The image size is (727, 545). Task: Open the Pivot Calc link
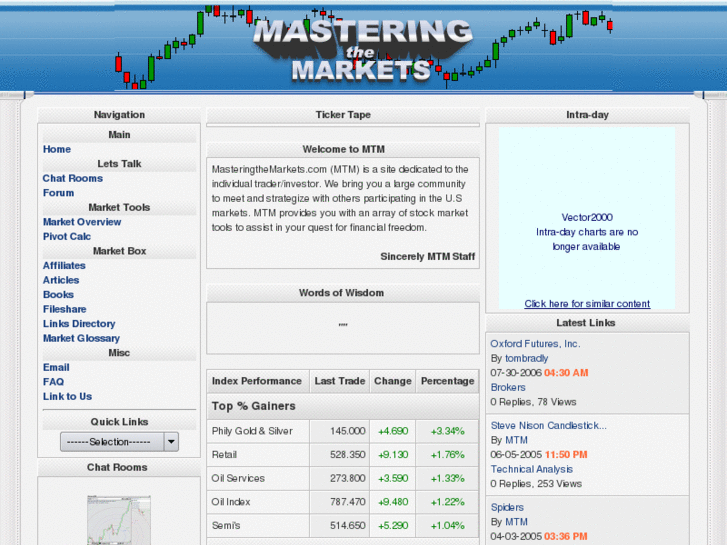point(67,237)
